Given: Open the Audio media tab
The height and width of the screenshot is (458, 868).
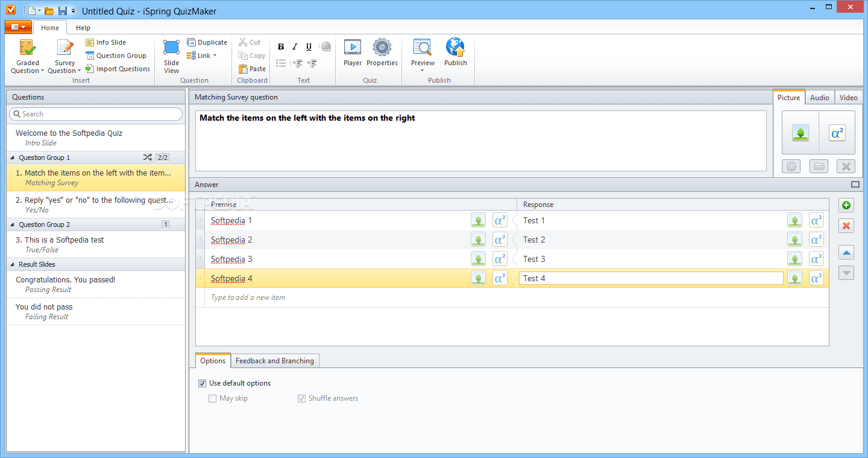Looking at the screenshot, I should point(819,98).
